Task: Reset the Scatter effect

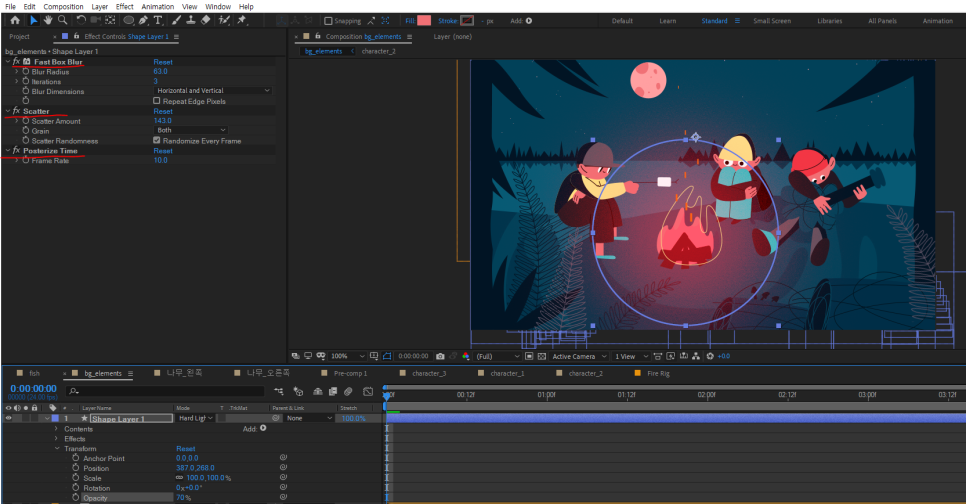Action: (163, 112)
